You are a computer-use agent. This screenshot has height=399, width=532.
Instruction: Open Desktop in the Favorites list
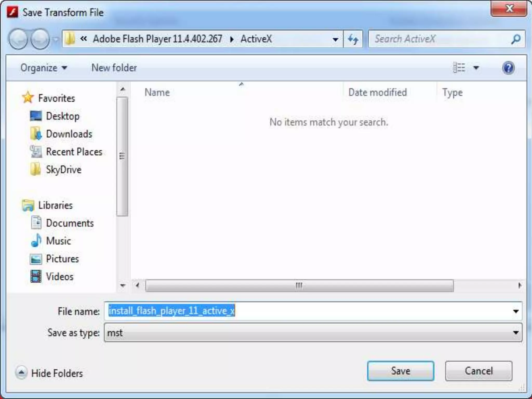63,116
